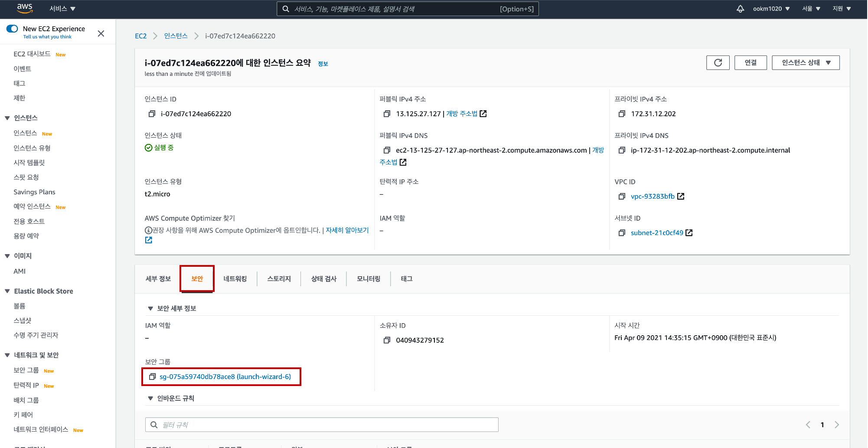Click the 정보 info link
Screen dimensions: 868x448
tap(323, 64)
